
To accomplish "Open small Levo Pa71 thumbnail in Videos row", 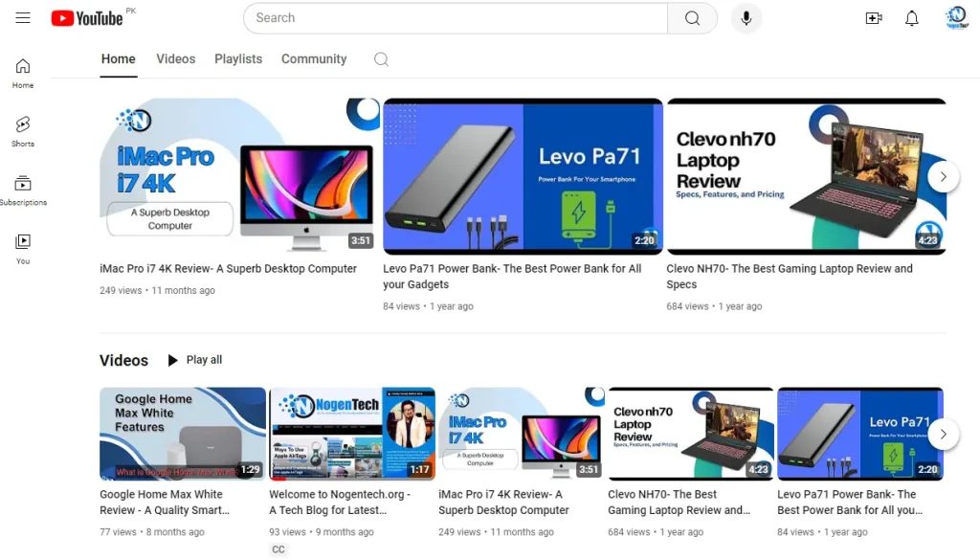I will tap(860, 434).
